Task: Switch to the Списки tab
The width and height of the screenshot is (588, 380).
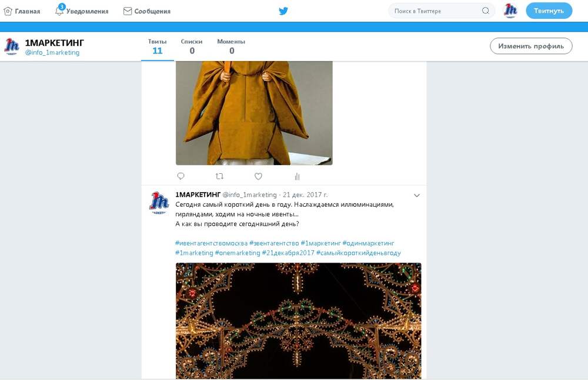Action: [192, 46]
